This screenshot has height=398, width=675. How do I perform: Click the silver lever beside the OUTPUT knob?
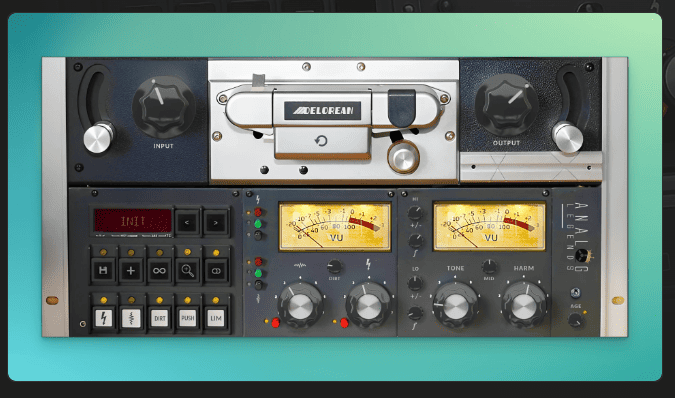click(x=568, y=138)
